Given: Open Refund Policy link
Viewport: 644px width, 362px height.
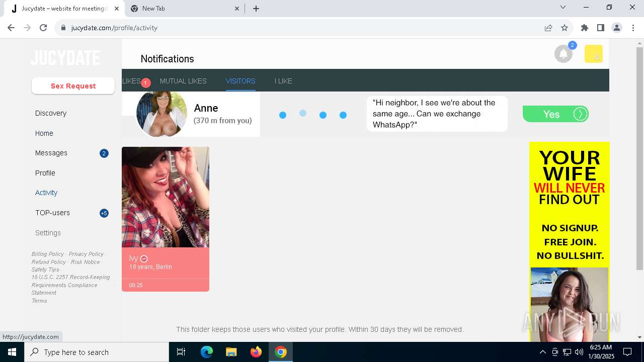Looking at the screenshot, I should 49,262.
